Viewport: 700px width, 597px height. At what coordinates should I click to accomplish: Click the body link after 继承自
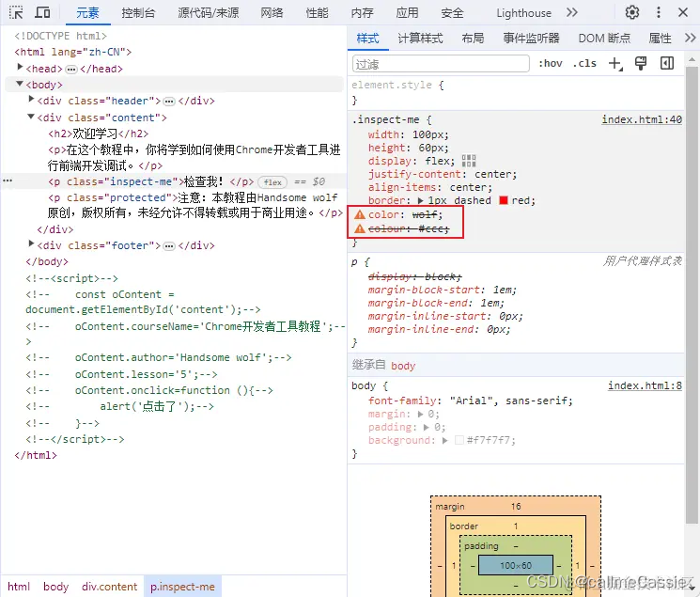click(403, 366)
